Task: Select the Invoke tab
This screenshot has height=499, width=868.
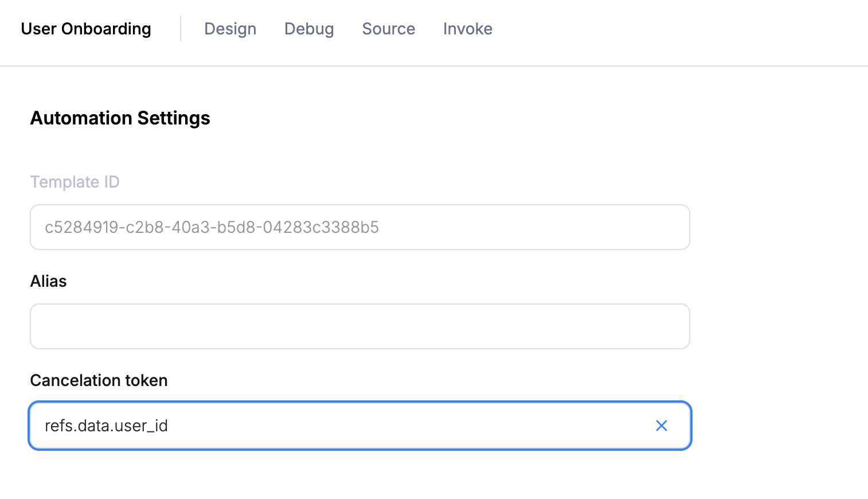Action: click(x=467, y=29)
